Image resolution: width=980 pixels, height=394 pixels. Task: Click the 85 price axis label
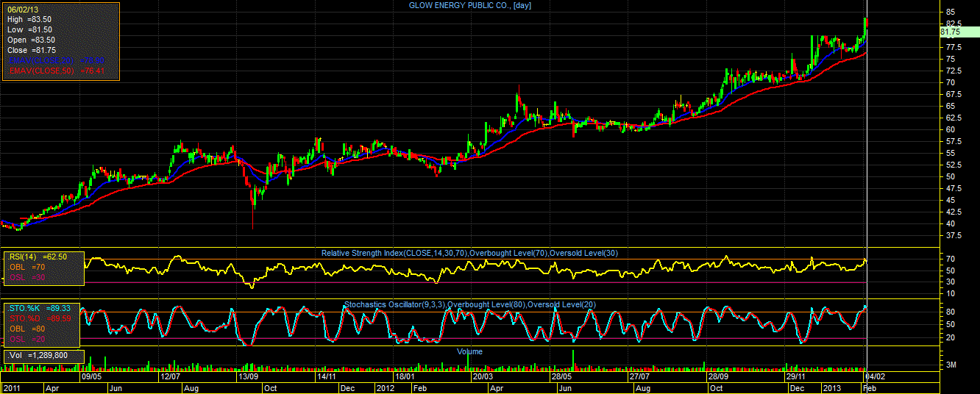click(951, 12)
